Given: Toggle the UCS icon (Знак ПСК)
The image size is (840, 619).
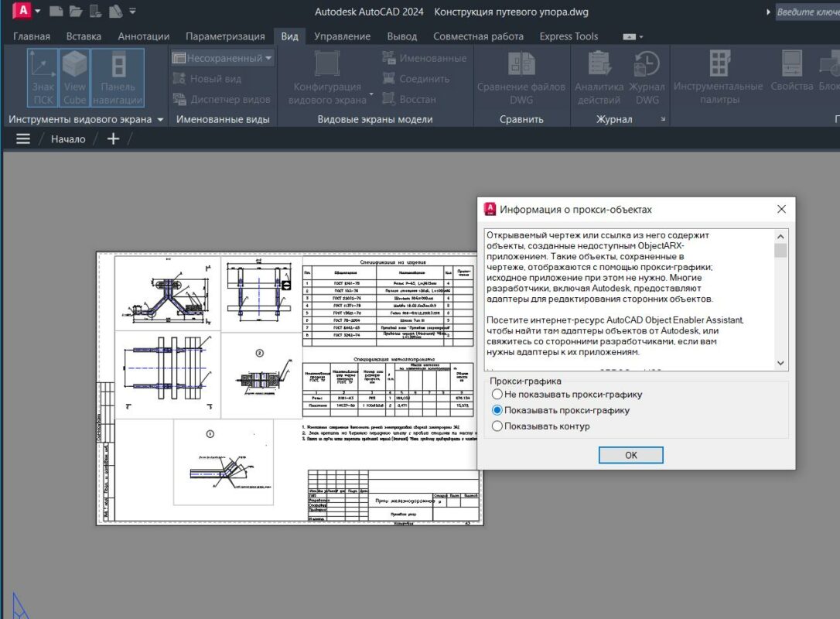Looking at the screenshot, I should tap(43, 78).
